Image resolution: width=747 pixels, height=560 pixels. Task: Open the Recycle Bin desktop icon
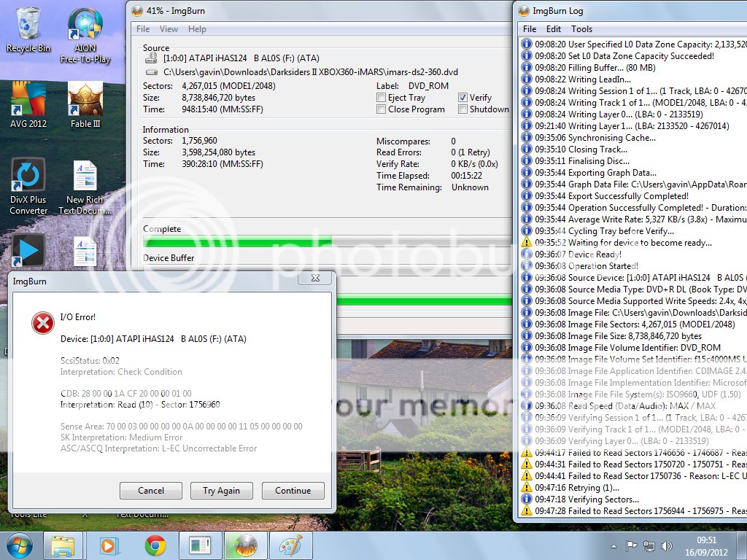coord(28,29)
